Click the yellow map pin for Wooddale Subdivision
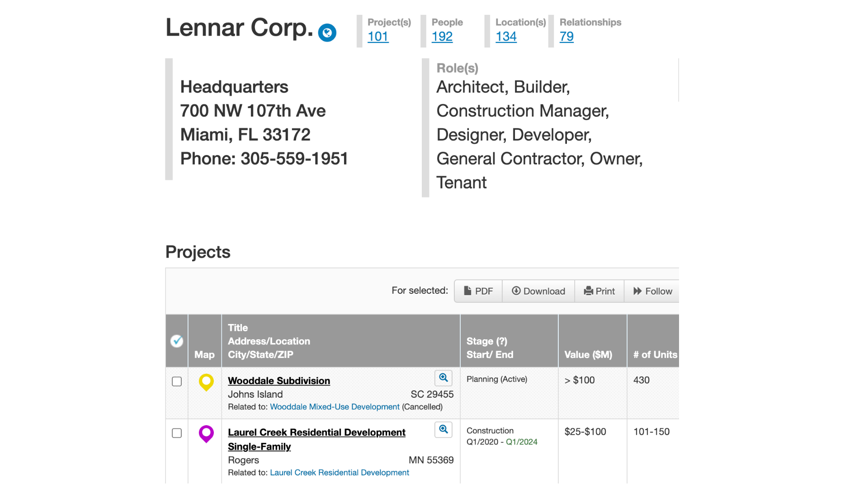Image resolution: width=868 pixels, height=488 pixels. click(x=206, y=382)
